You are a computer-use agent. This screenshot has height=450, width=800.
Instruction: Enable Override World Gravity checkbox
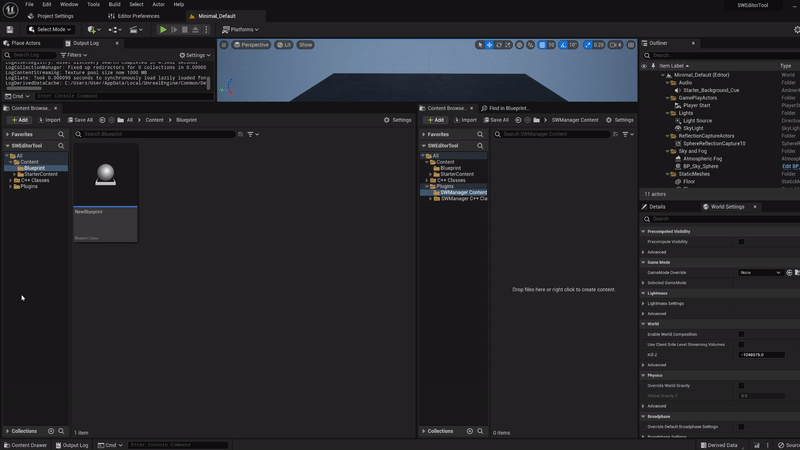coord(741,386)
